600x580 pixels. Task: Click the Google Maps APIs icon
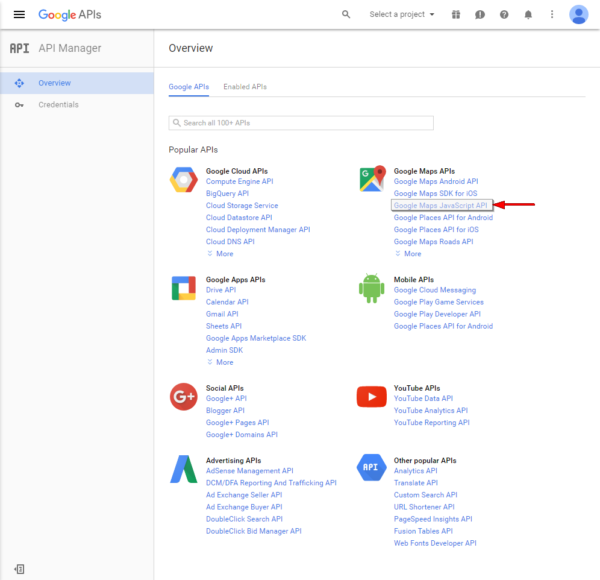372,178
